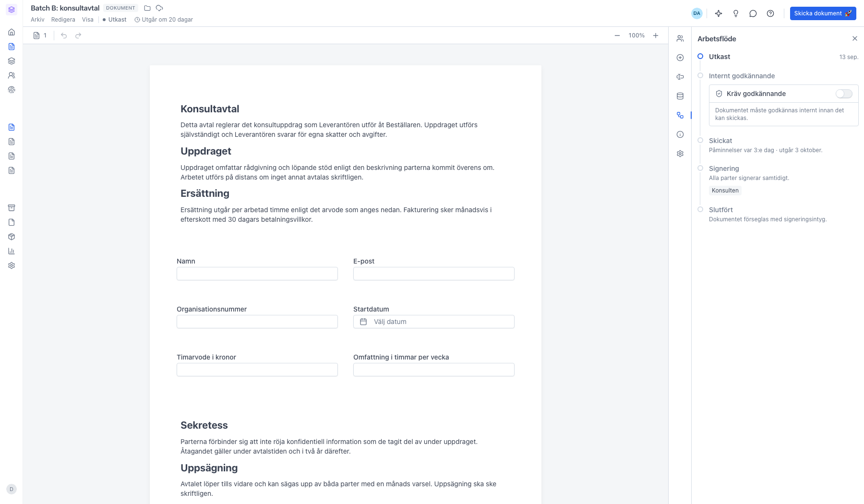The image size is (864, 504).
Task: Open the DA user avatar in header
Action: [x=697, y=13]
